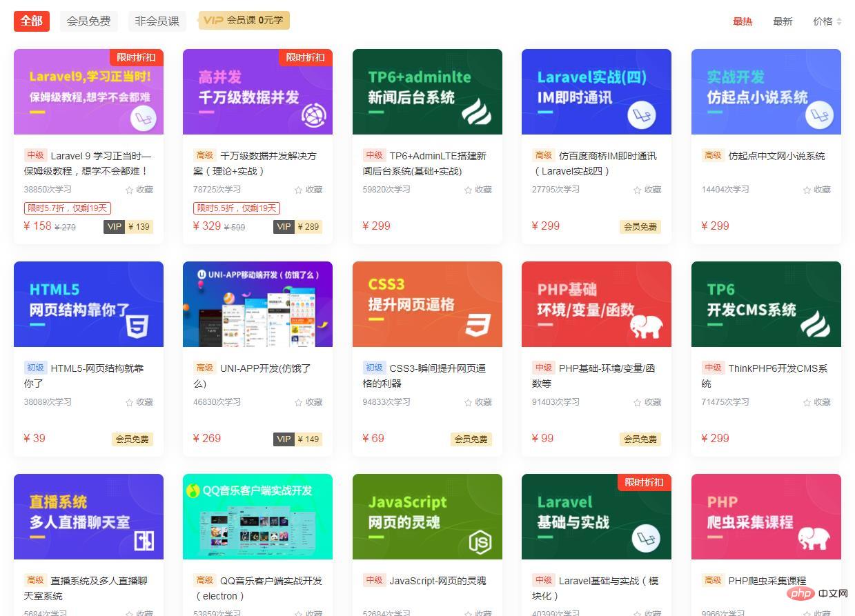
Task: Click the 限时折扣 ribbon on Laravel 基础与实战
Action: tap(645, 482)
